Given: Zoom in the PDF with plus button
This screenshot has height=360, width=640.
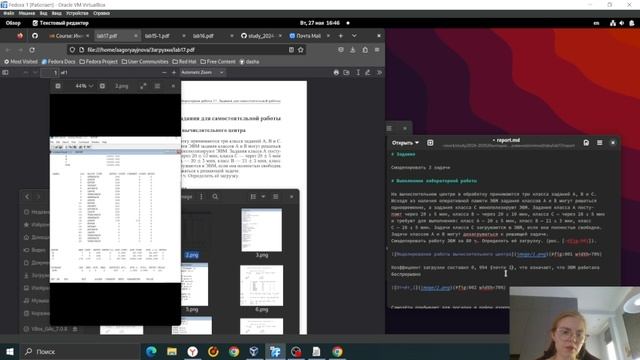Looking at the screenshot, I should pyautogui.click(x=174, y=73).
